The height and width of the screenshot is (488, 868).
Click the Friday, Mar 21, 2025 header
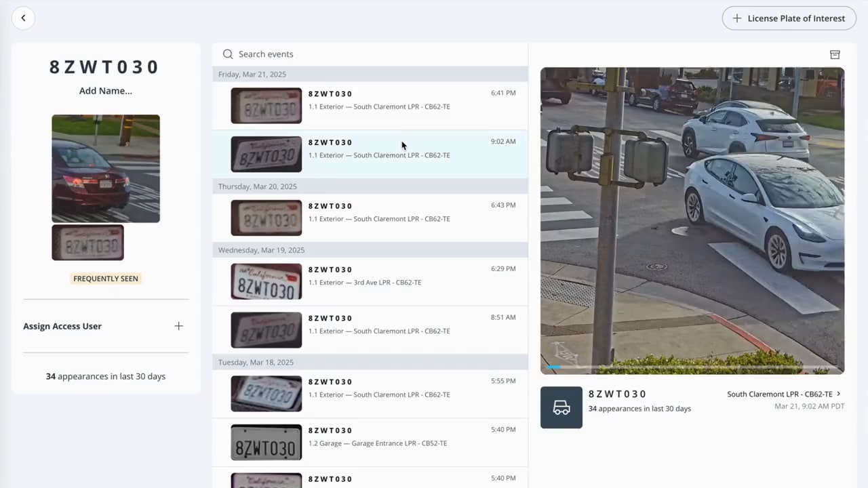(370, 74)
